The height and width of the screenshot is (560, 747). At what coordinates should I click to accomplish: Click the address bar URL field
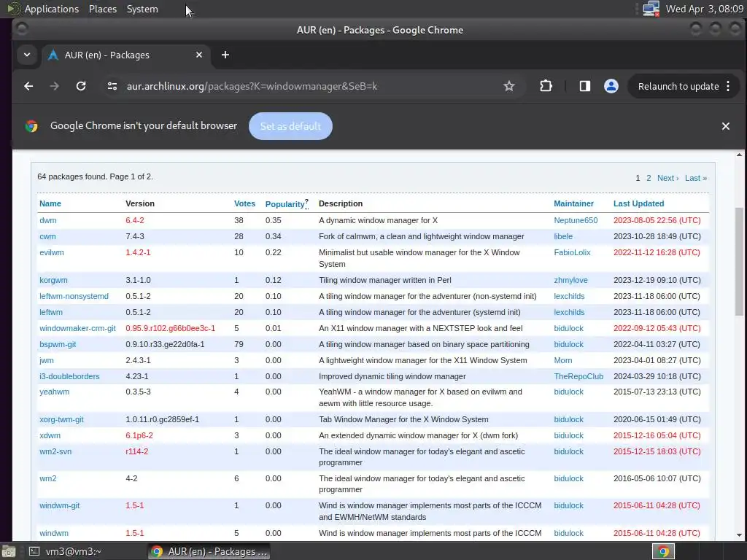[305, 86]
